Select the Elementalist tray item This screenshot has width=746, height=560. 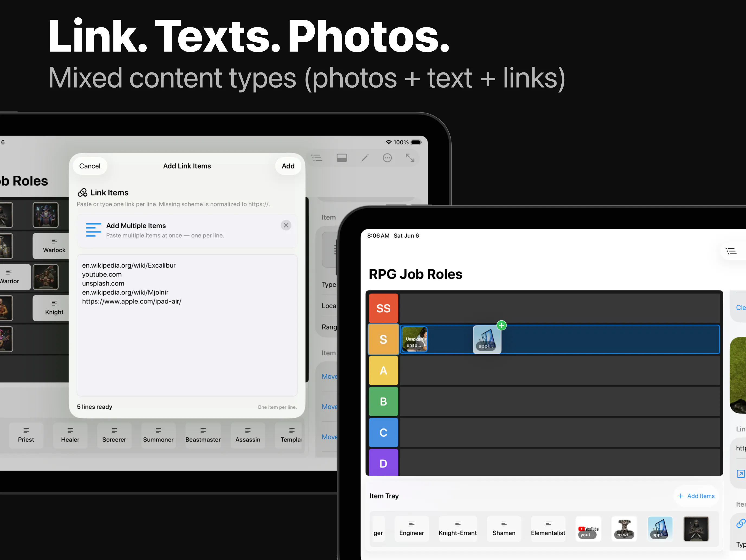point(548,529)
